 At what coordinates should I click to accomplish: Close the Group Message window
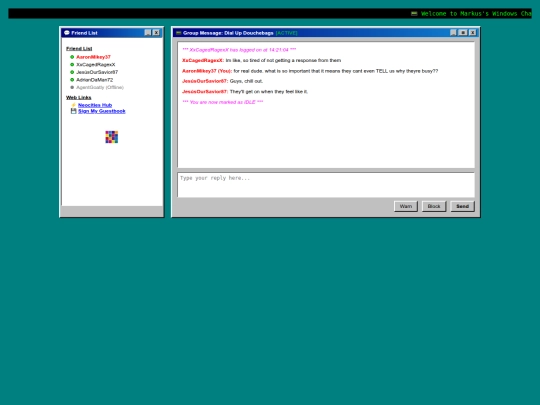point(472,33)
